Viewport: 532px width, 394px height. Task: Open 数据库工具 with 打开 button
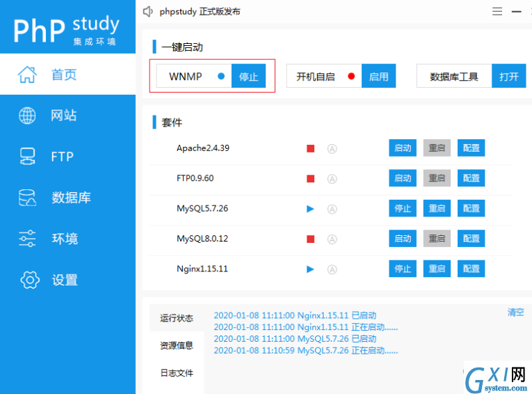tap(508, 76)
